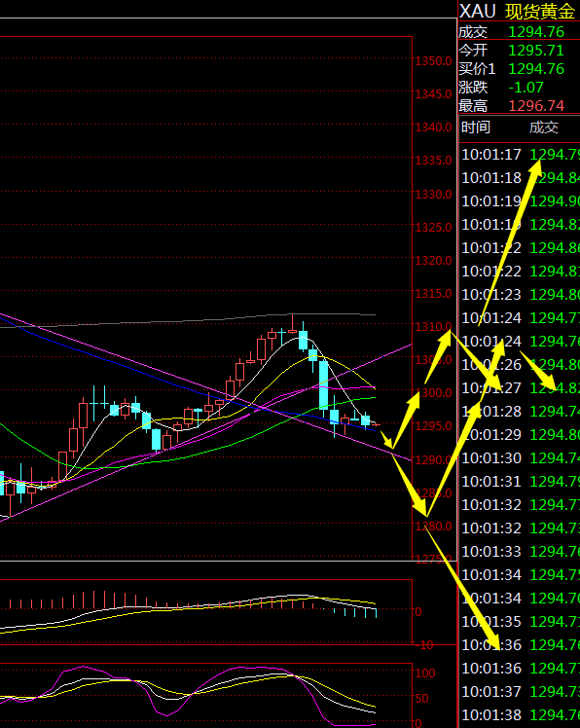This screenshot has width=580, height=728.
Task: Click the 今开 label
Action: click(x=473, y=51)
